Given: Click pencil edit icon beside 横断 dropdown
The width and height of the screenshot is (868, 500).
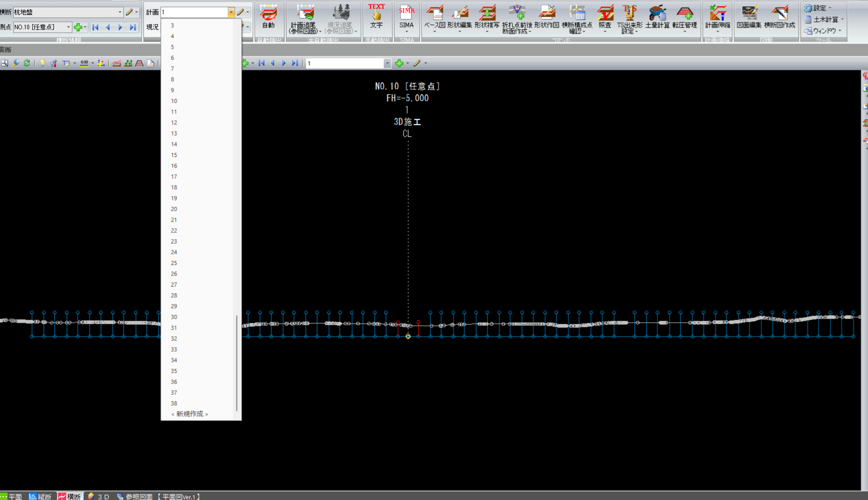Looking at the screenshot, I should pos(129,12).
